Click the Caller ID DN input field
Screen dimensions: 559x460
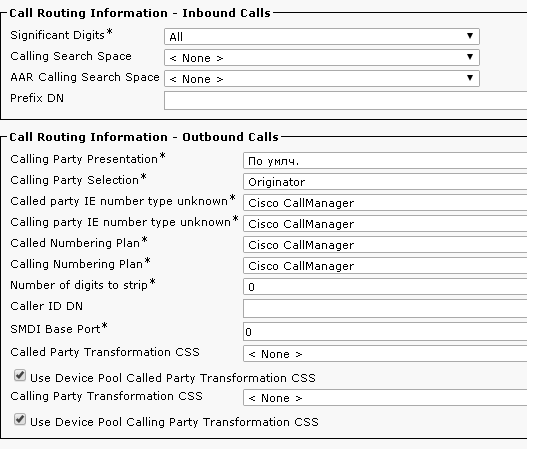tap(385, 308)
